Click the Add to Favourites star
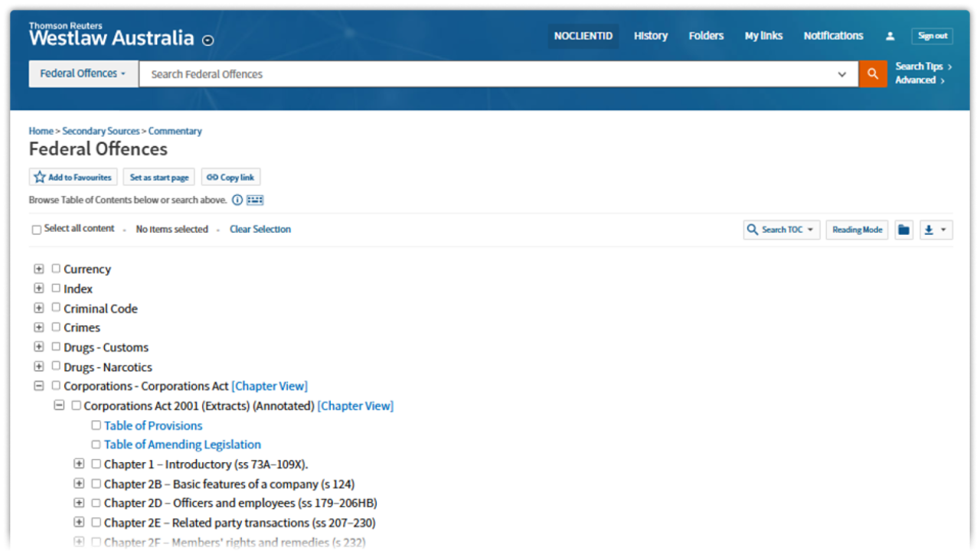Viewport: 980px width, 551px height. click(x=40, y=177)
